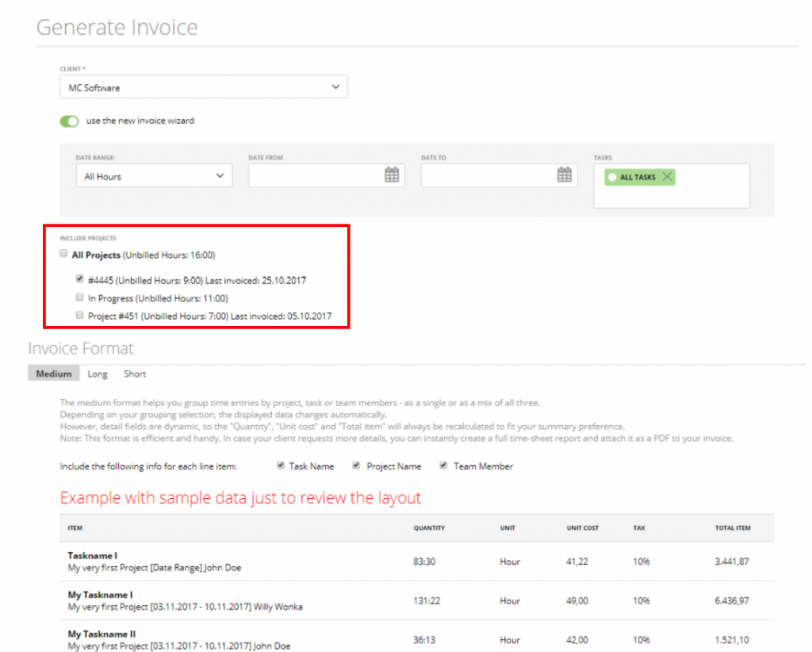Click inside the Date From input field
The image size is (812, 652).
(x=326, y=175)
